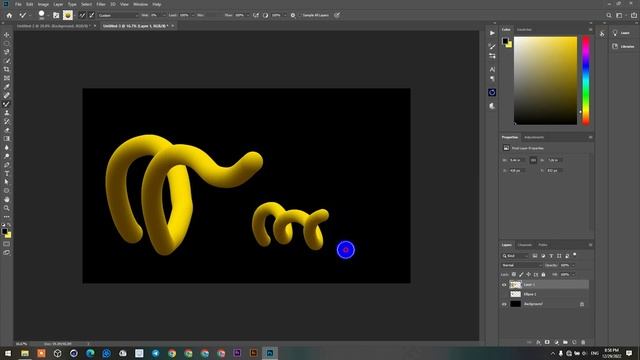Click the delete layer trash icon
Viewport: 640px width, 360px height.
583,342
